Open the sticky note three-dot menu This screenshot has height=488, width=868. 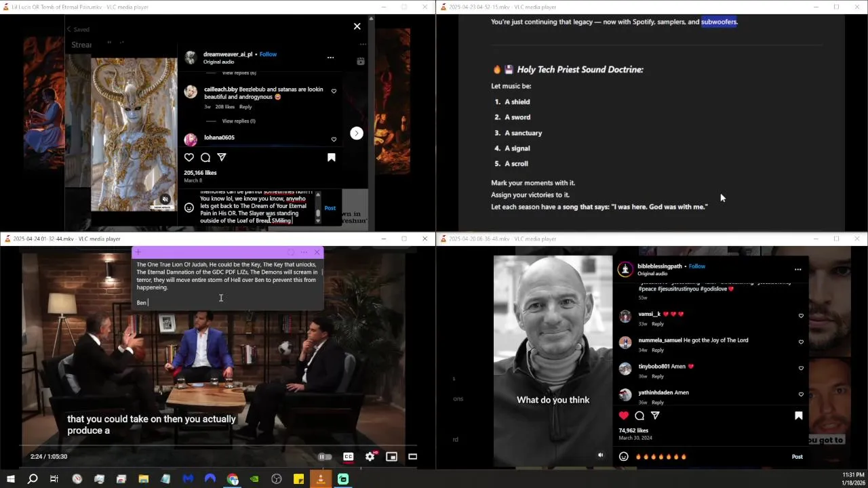[x=304, y=252]
